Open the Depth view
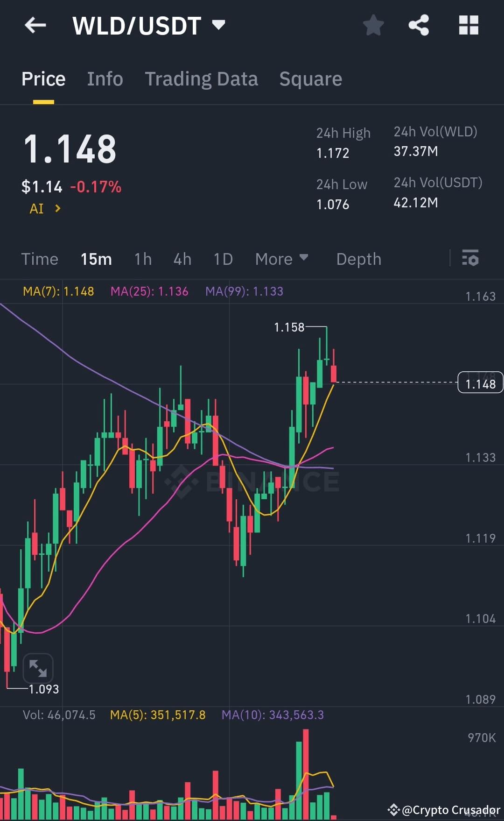This screenshot has width=504, height=821. [358, 259]
